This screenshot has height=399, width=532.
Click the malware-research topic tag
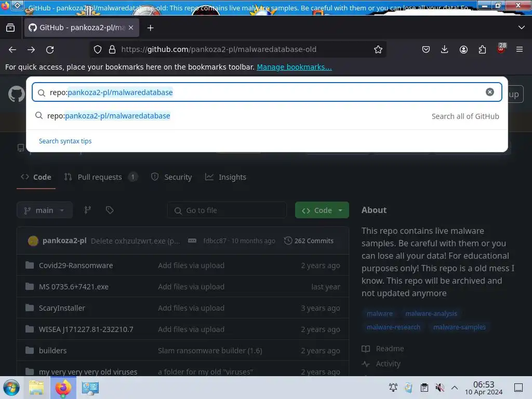pyautogui.click(x=393, y=327)
